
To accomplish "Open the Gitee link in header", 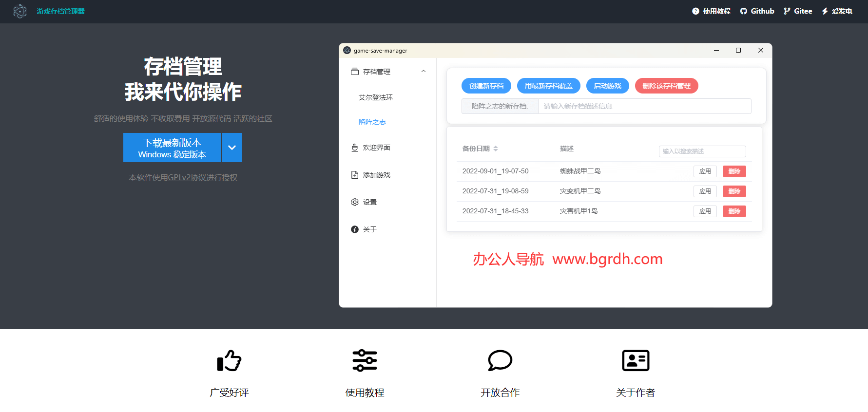I will point(798,11).
